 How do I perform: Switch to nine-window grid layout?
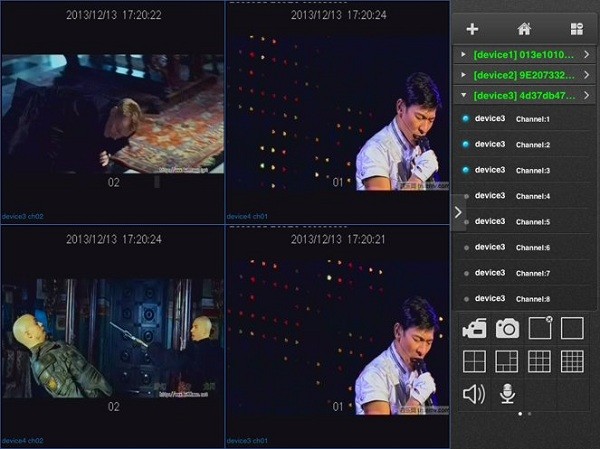pos(540,361)
